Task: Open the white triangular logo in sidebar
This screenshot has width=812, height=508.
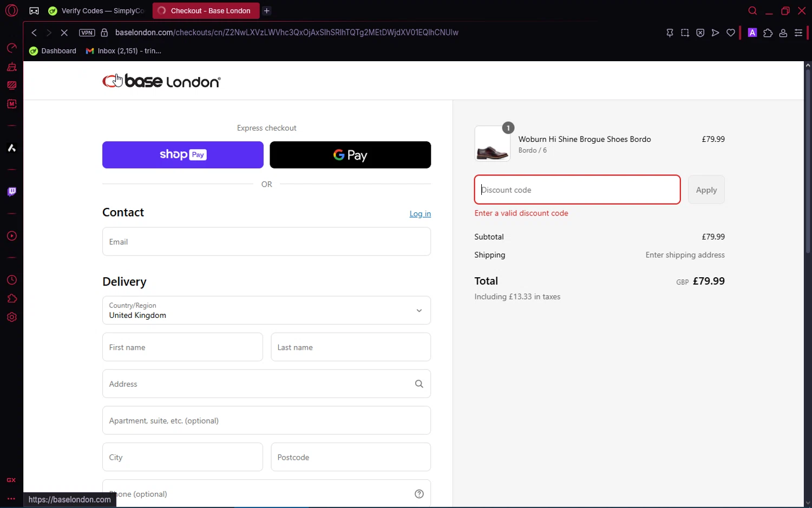Action: tap(11, 148)
